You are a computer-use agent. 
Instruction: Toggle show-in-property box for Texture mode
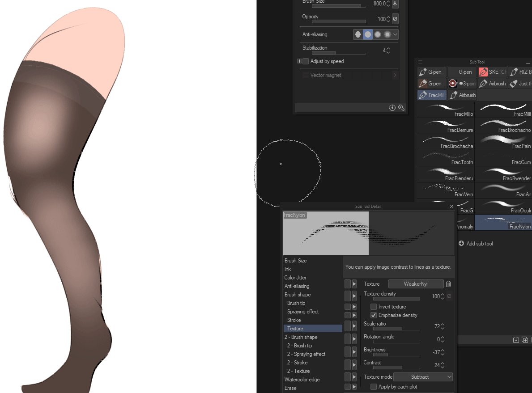[347, 377]
